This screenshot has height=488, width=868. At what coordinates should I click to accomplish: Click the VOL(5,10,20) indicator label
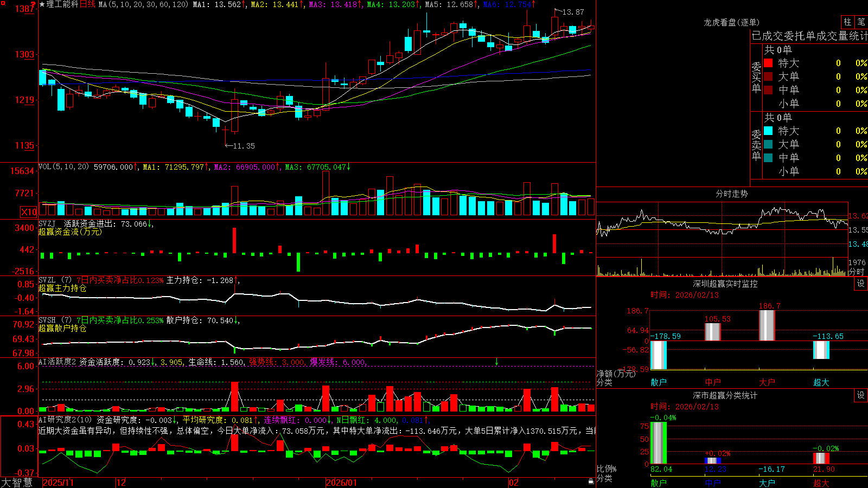[x=63, y=167]
